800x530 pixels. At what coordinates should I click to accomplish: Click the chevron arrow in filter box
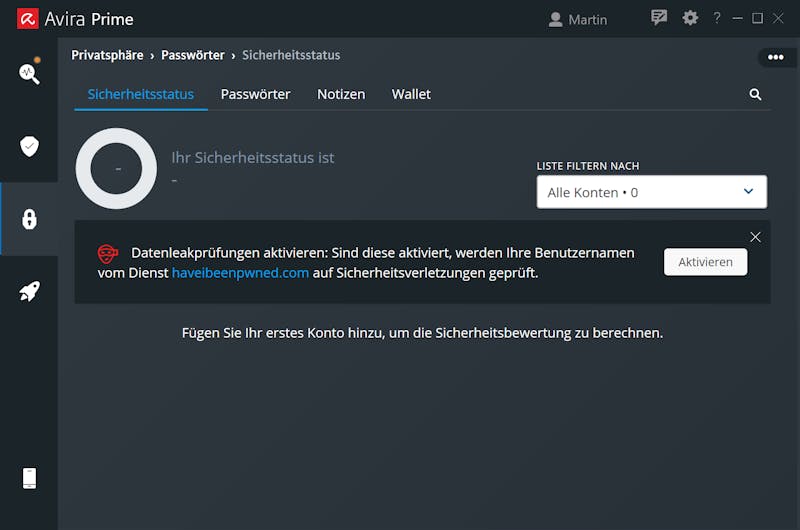(x=748, y=191)
